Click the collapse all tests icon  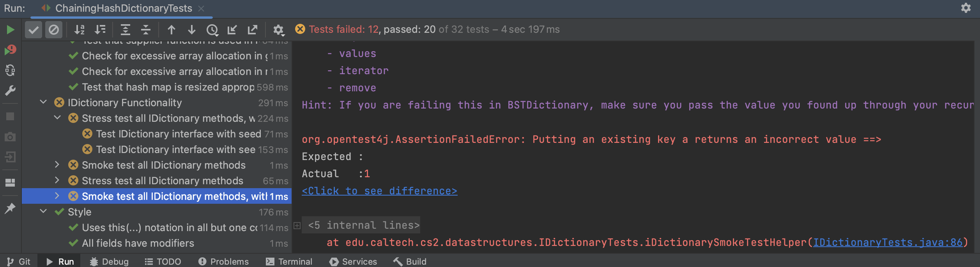[146, 30]
